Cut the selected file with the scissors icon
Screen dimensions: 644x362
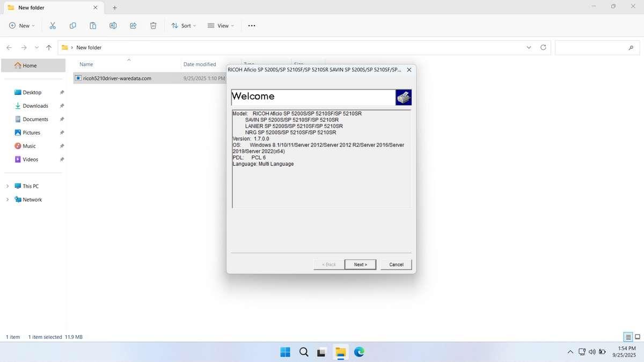coord(52,25)
